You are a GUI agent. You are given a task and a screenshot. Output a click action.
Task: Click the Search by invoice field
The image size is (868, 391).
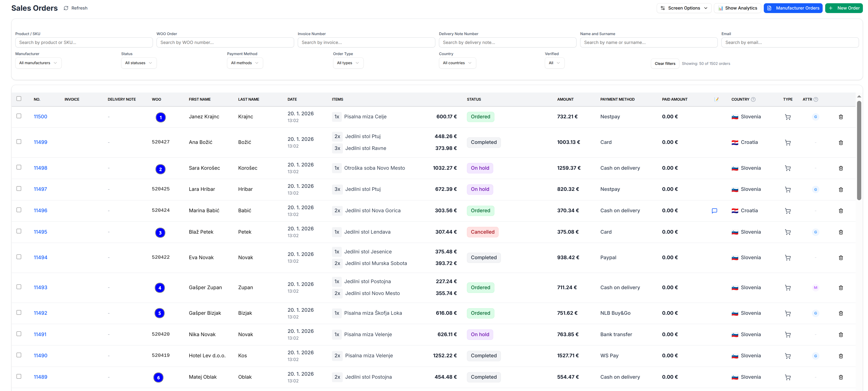pyautogui.click(x=366, y=43)
